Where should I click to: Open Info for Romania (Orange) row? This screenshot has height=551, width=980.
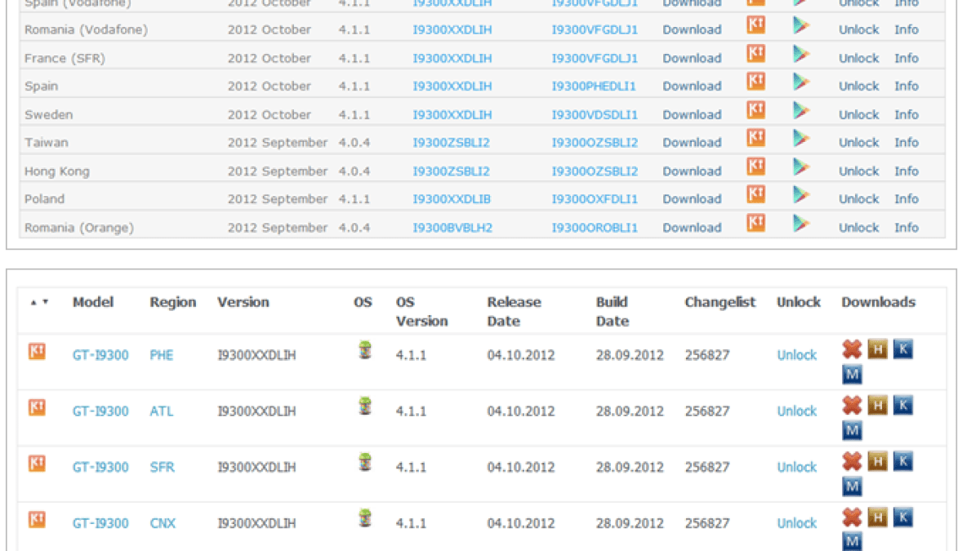point(906,228)
